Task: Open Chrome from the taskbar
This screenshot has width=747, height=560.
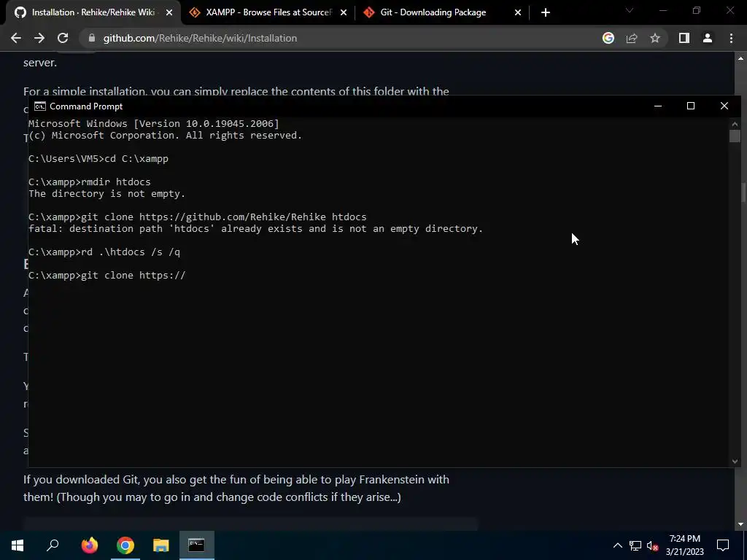Action: tap(125, 545)
